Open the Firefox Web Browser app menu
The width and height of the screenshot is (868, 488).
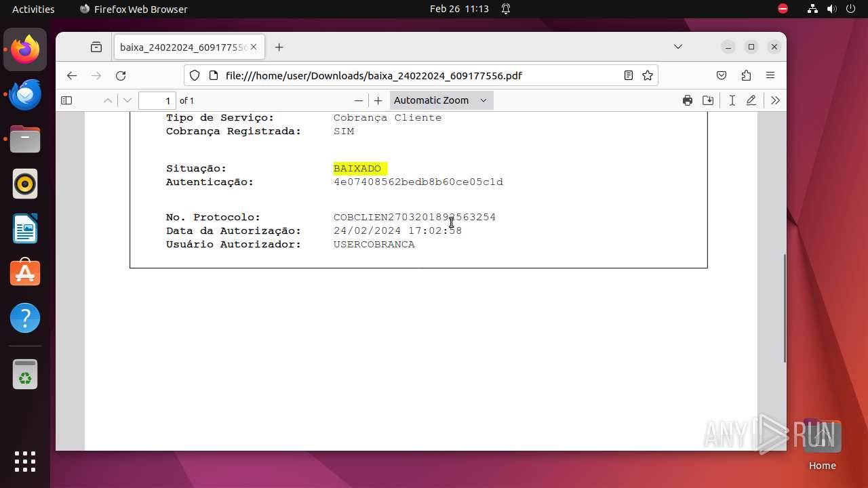(134, 9)
